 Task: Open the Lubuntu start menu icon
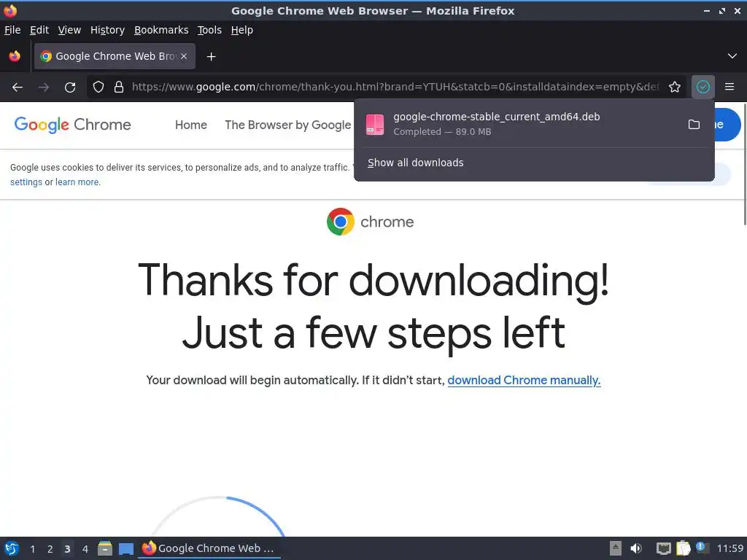point(12,548)
